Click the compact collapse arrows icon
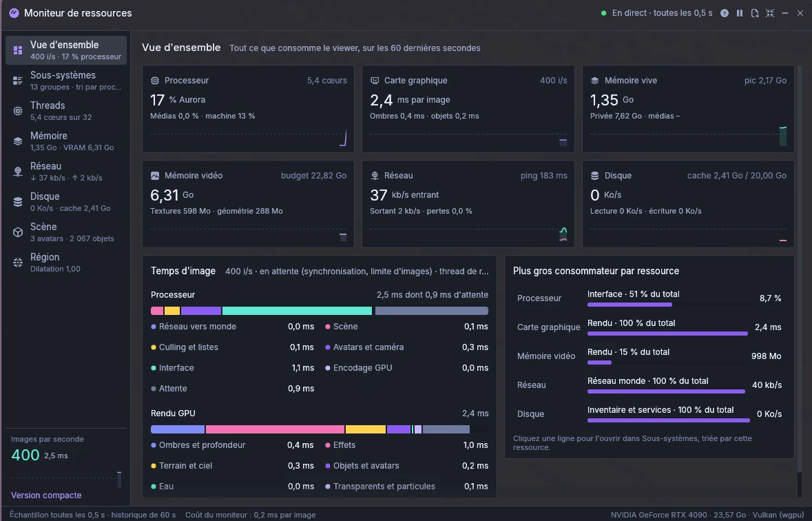The height and width of the screenshot is (521, 812). tap(770, 13)
